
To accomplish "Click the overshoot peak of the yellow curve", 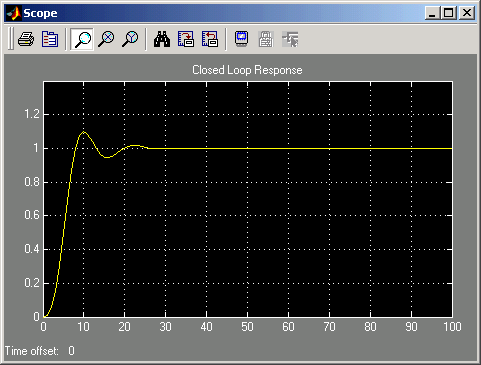I will (83, 132).
